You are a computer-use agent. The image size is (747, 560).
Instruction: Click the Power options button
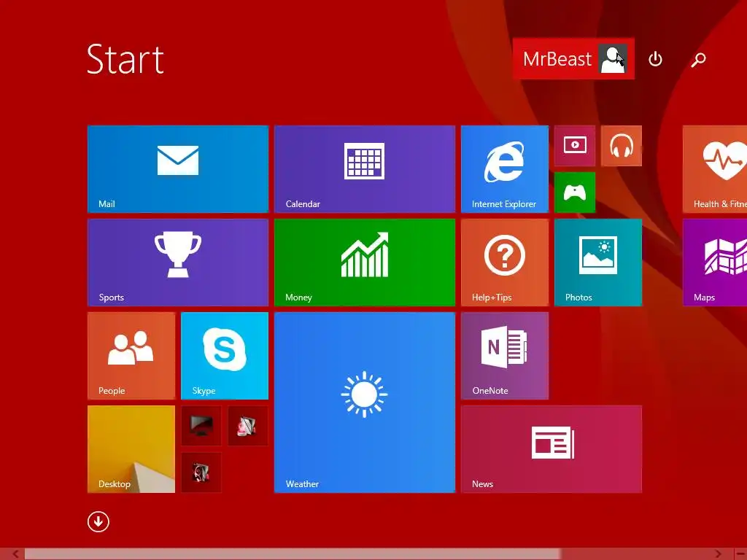pyautogui.click(x=656, y=59)
